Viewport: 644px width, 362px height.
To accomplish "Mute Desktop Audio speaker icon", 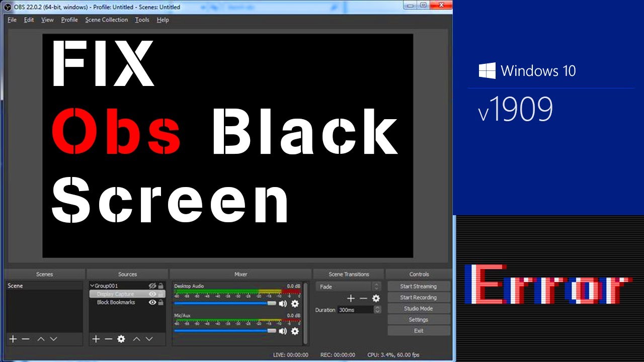I will pyautogui.click(x=283, y=303).
